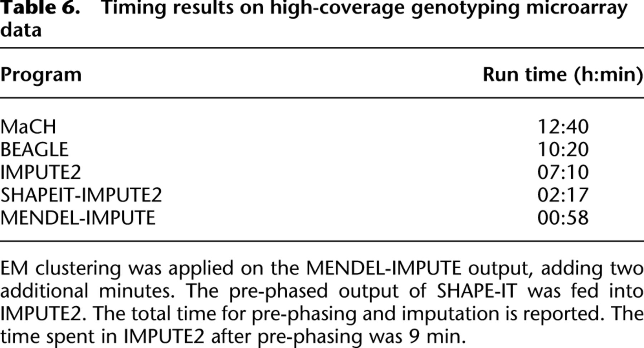Click the MENDEL-IMPUTE row label
The height and width of the screenshot is (348, 644).
click(78, 218)
